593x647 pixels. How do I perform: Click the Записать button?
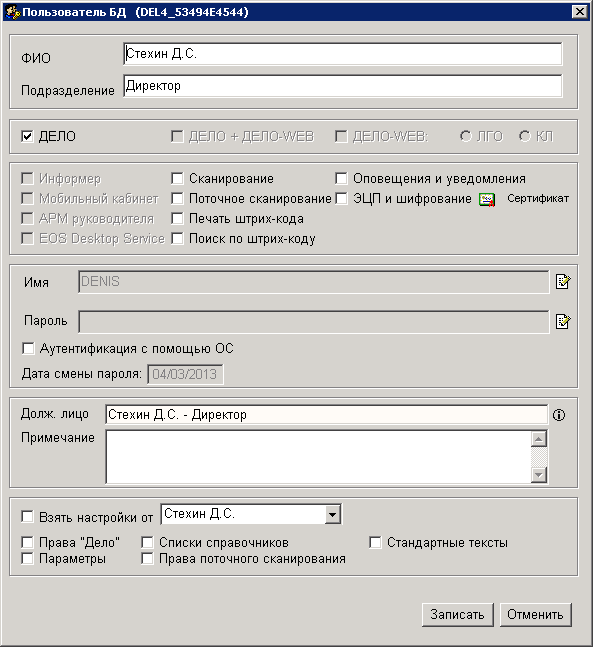pyautogui.click(x=458, y=615)
